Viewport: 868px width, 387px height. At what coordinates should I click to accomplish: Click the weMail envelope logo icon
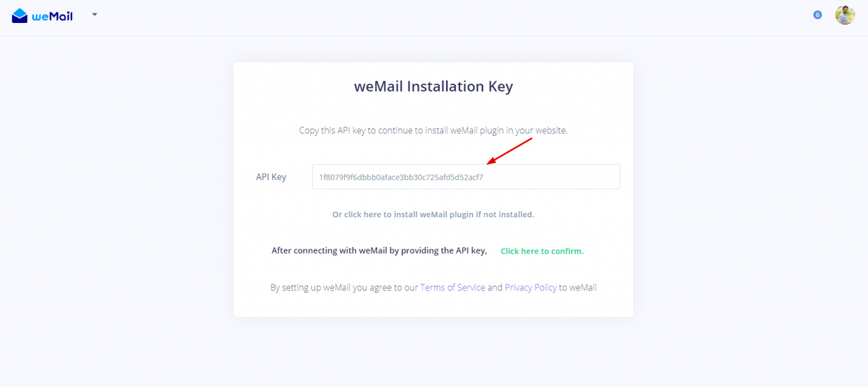pos(19,15)
